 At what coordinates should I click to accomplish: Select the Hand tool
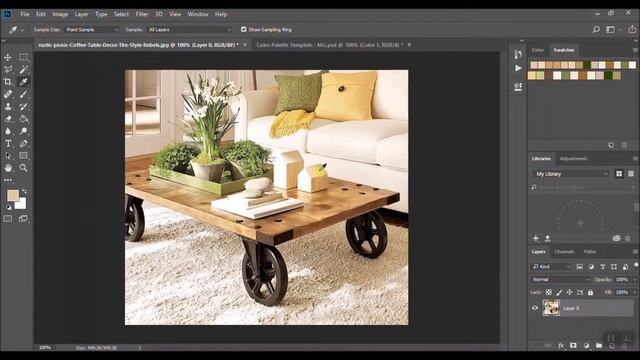8,168
